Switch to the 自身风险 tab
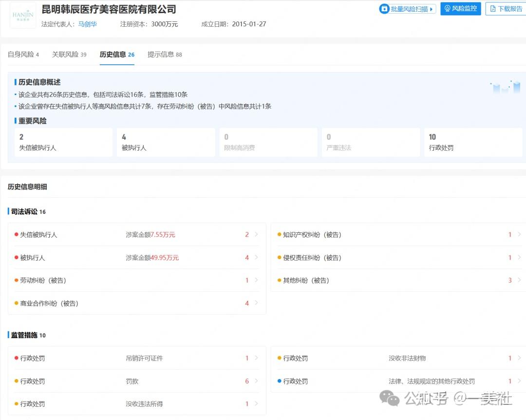 pos(23,55)
